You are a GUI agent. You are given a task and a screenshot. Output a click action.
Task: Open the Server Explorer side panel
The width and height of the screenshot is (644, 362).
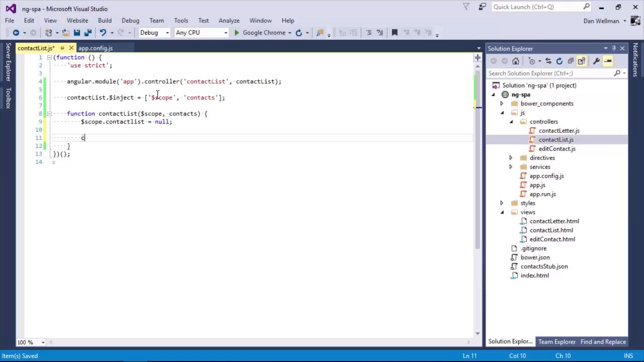coord(8,62)
